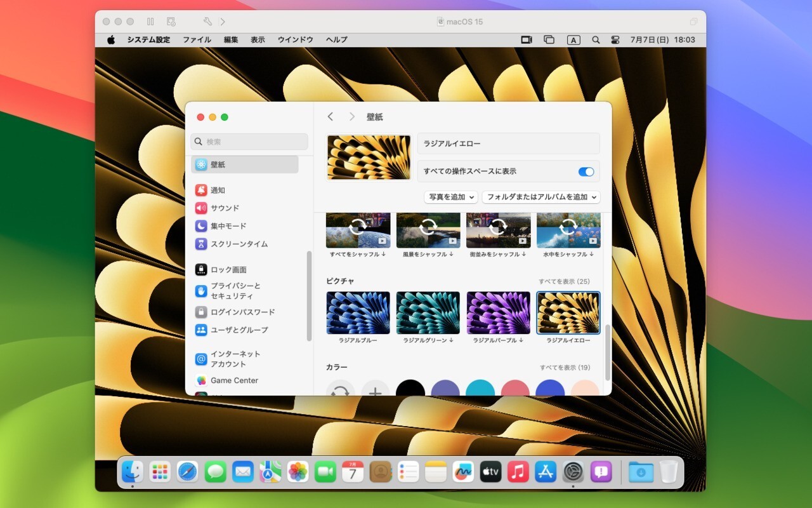Click the 検索 search field
Screen dimensions: 812x508
249,142
